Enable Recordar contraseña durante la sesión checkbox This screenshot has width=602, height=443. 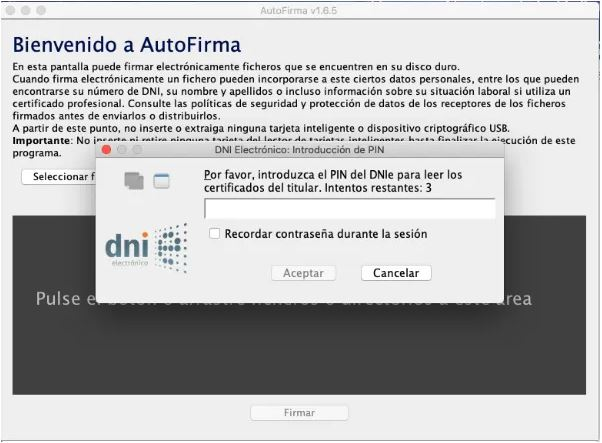(x=215, y=233)
